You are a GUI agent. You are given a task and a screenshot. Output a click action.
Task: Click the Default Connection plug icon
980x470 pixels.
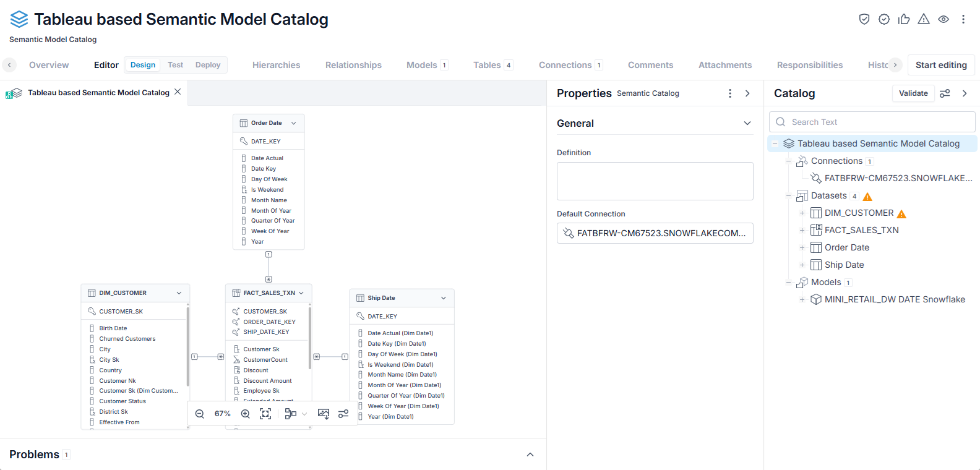pos(569,233)
